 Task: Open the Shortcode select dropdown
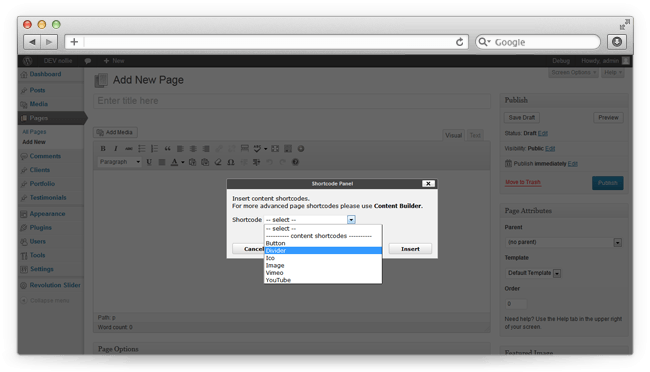click(x=310, y=219)
